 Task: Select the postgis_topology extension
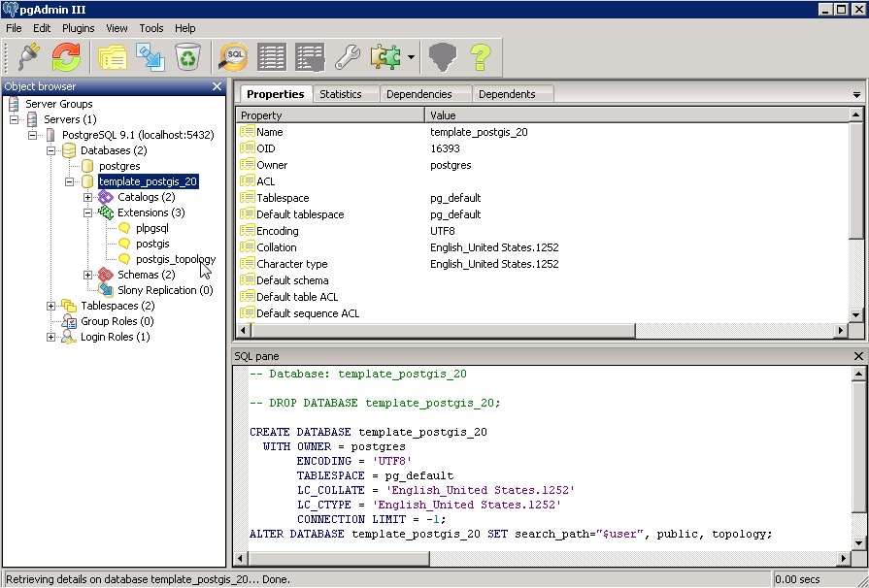click(x=176, y=259)
